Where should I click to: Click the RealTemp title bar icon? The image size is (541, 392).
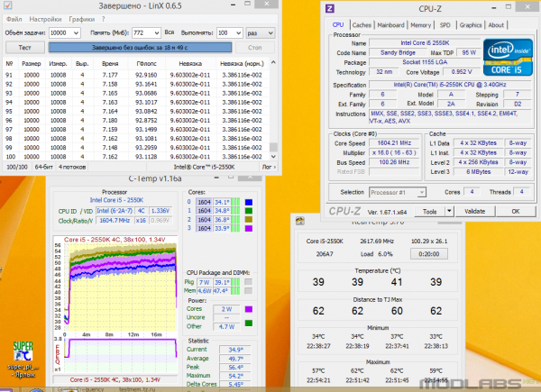point(300,221)
